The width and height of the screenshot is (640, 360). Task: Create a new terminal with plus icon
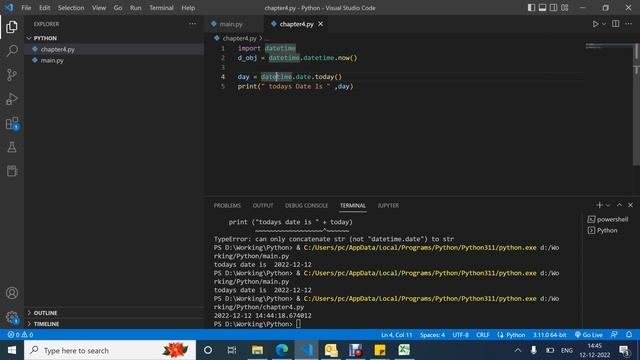[x=599, y=205]
